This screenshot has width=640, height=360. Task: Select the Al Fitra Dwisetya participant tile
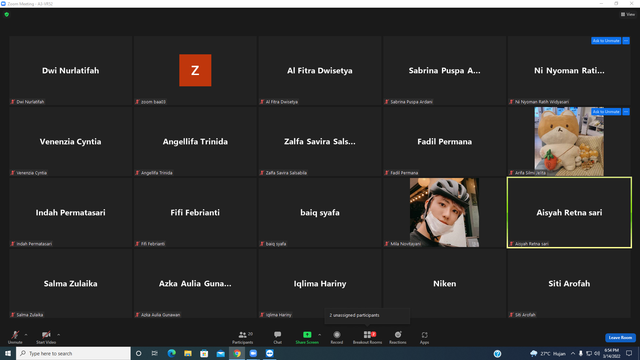(x=320, y=70)
